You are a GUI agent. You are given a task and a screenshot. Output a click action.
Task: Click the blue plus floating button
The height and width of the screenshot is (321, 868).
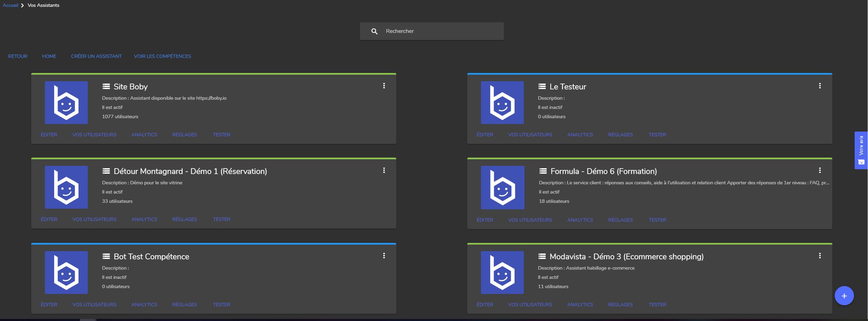pyautogui.click(x=844, y=296)
